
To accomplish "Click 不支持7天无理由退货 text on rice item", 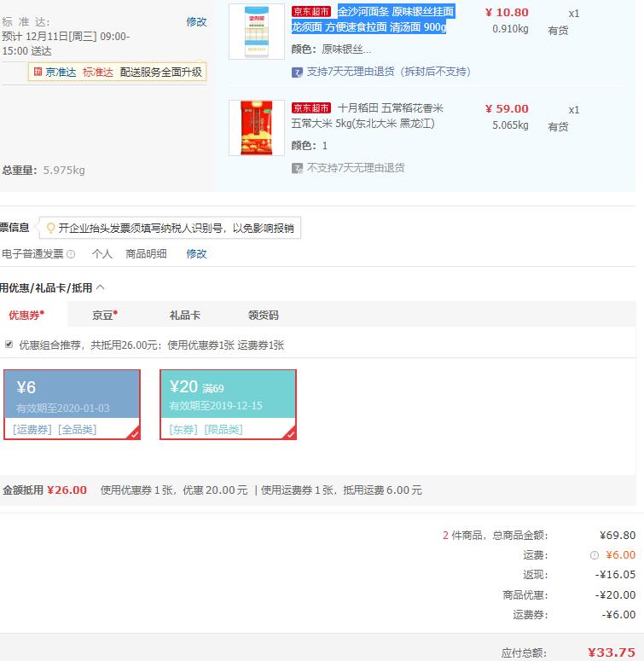I will 356,168.
